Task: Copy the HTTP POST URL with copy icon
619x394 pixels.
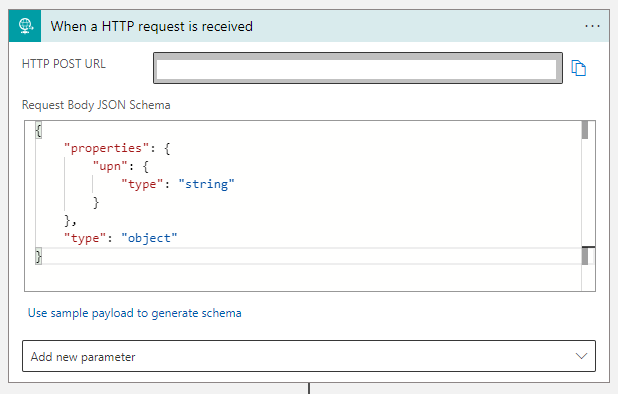Action: coord(578,68)
